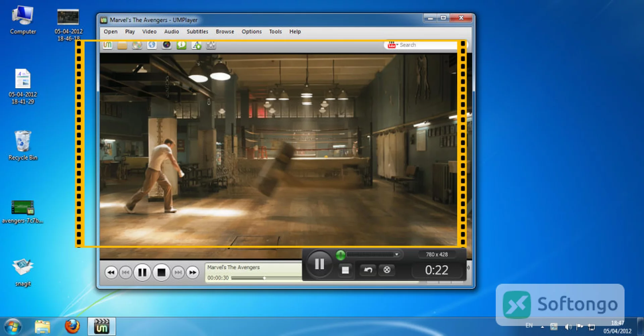Pause the screen recording (large dark button)
The width and height of the screenshot is (644, 336).
(319, 264)
